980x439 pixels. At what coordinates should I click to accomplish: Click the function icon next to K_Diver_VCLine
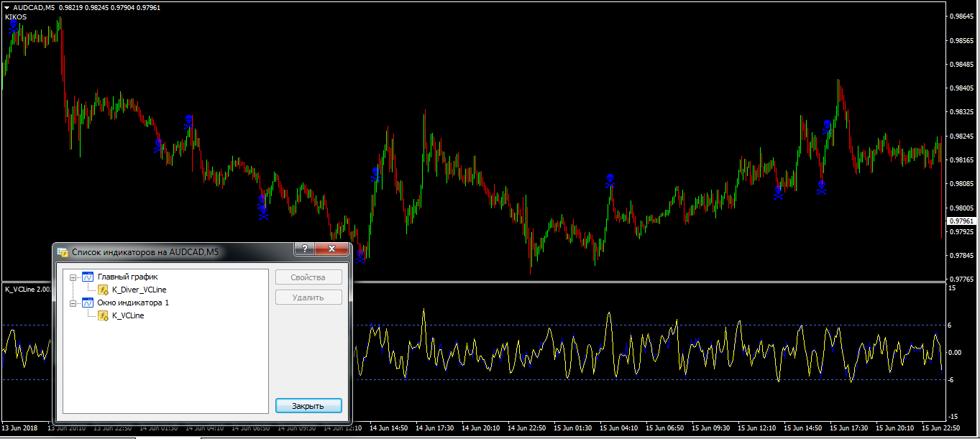103,290
